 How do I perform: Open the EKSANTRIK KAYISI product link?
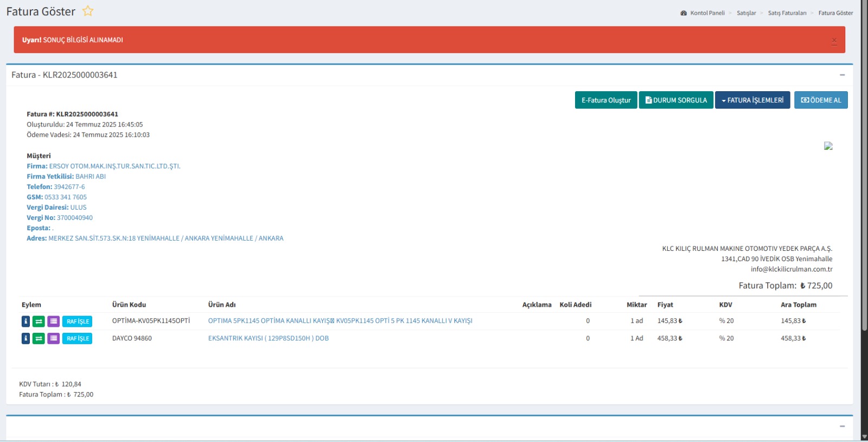pyautogui.click(x=268, y=338)
